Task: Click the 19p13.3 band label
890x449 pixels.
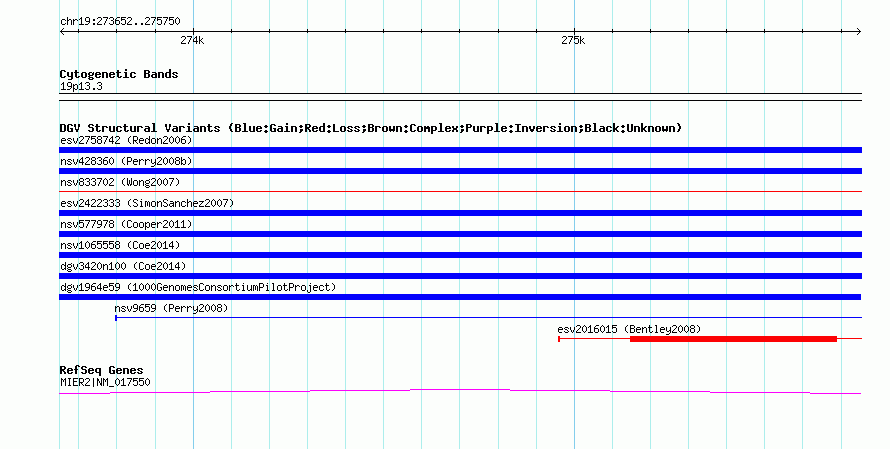Action: tap(81, 87)
